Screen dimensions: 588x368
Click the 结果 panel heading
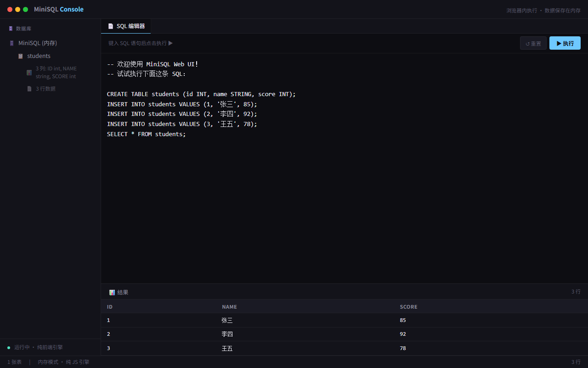click(x=123, y=293)
